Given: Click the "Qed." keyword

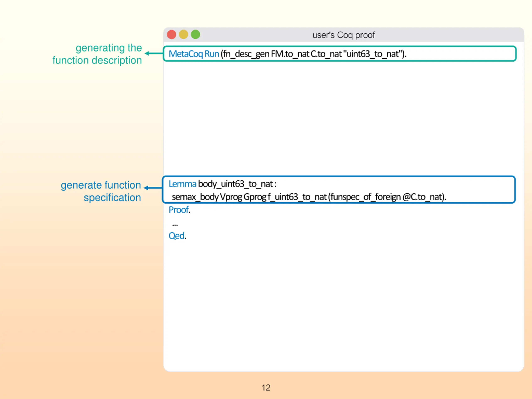Looking at the screenshot, I should [177, 236].
